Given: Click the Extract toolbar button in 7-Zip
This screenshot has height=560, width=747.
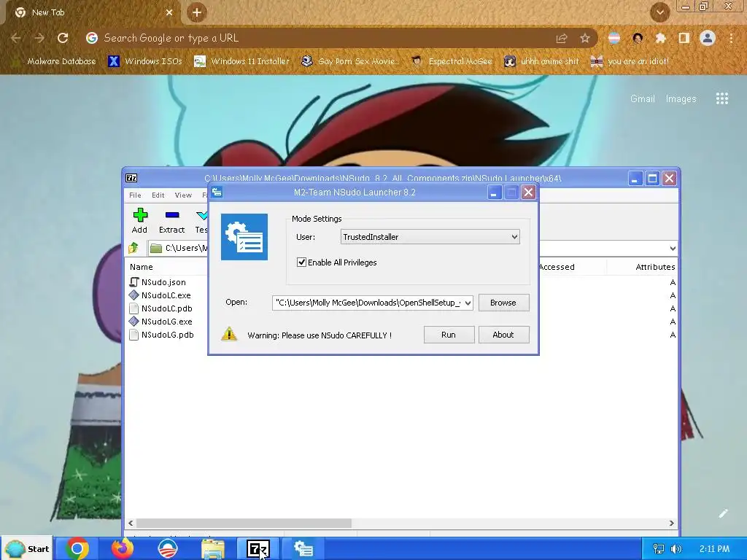Looking at the screenshot, I should (171, 221).
